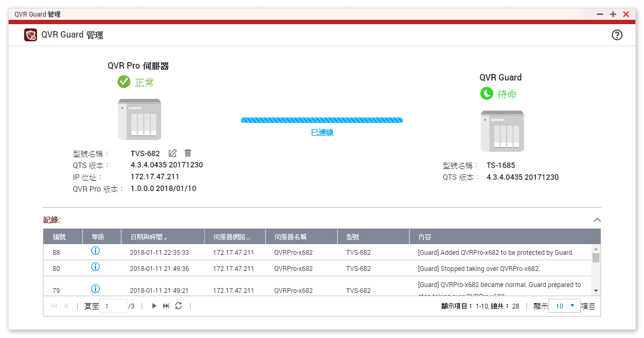Screen dimensions: 644x338
Task: Refresh the log list
Action: (179, 306)
